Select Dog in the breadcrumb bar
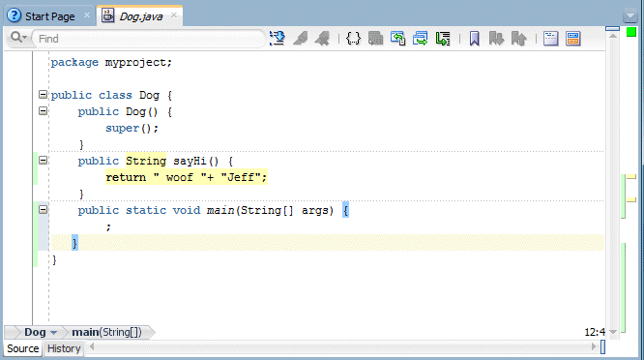The width and height of the screenshot is (644, 360). tap(35, 332)
